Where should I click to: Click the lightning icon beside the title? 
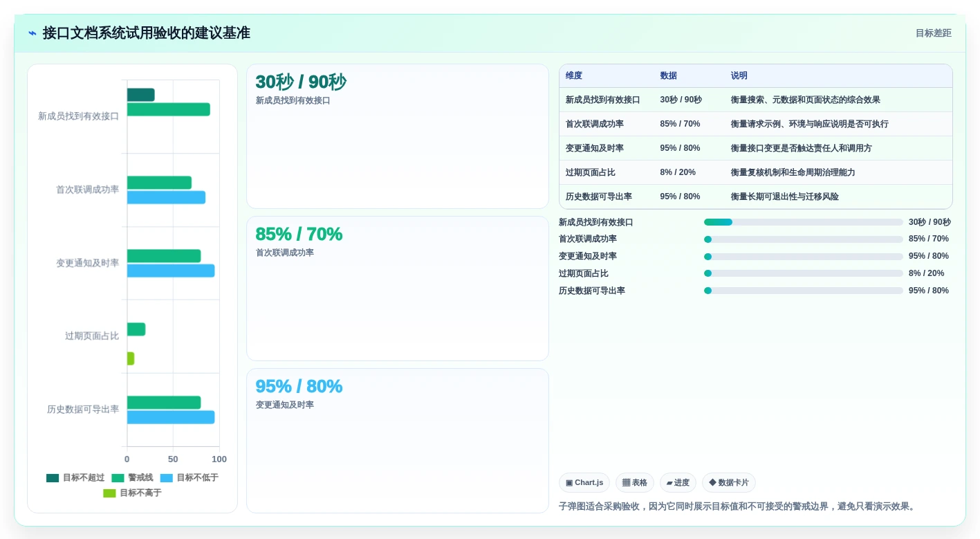33,33
